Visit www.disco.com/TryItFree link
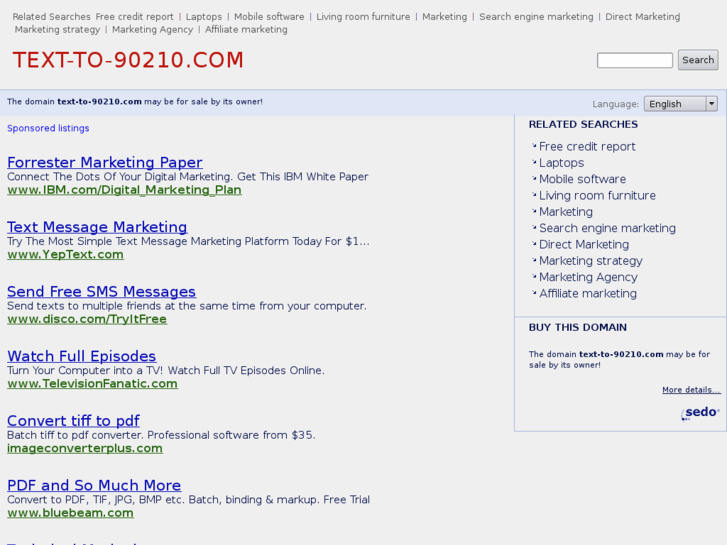727x545 pixels. coord(87,319)
